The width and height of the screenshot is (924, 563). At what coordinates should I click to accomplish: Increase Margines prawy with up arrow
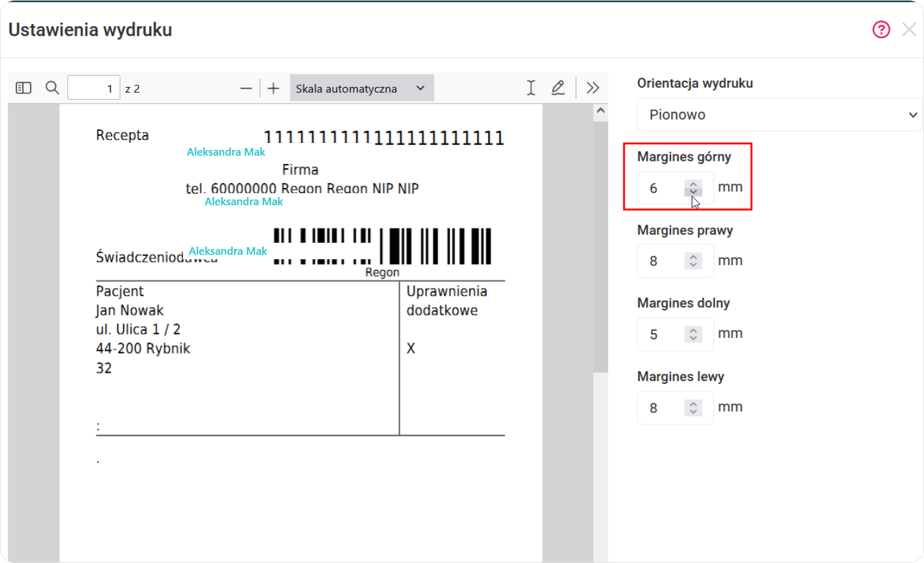pos(693,257)
